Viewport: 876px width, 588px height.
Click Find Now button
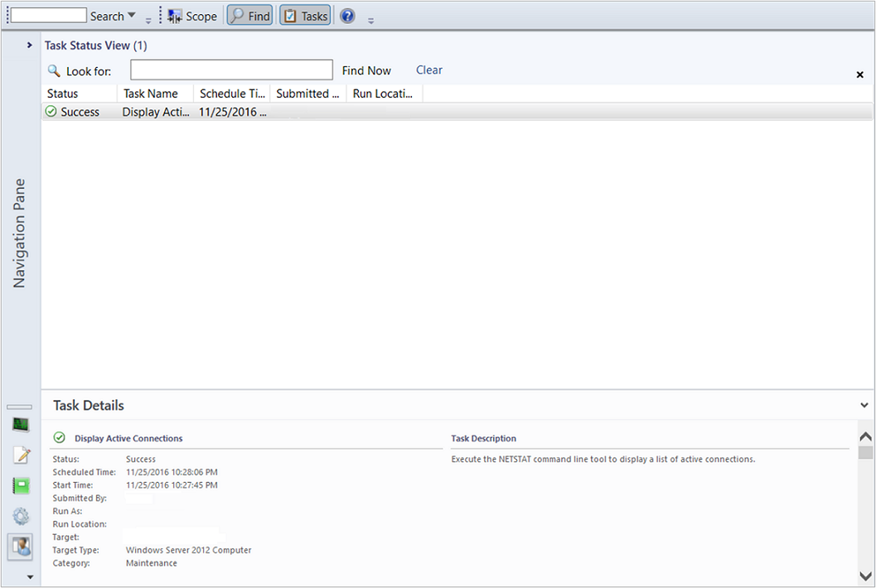(366, 70)
